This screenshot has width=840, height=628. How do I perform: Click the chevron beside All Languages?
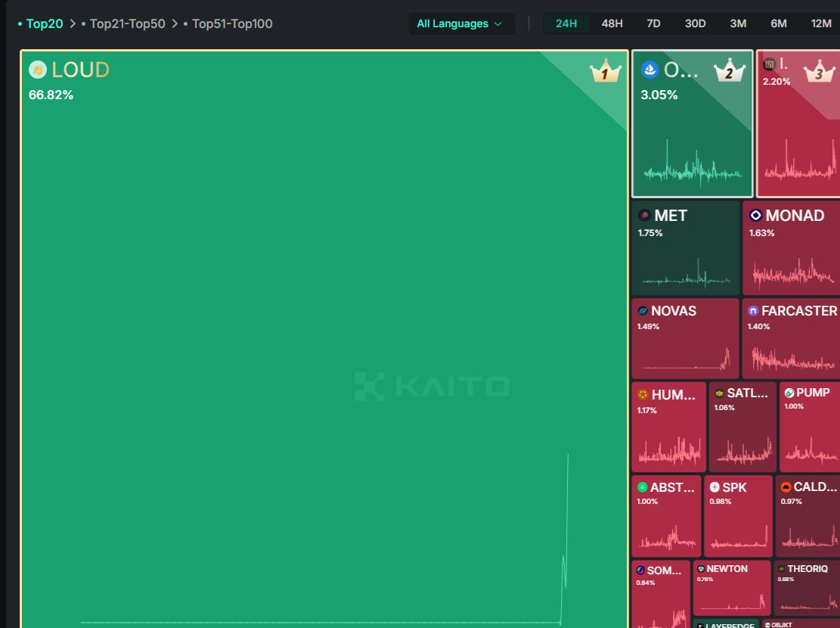[497, 24]
